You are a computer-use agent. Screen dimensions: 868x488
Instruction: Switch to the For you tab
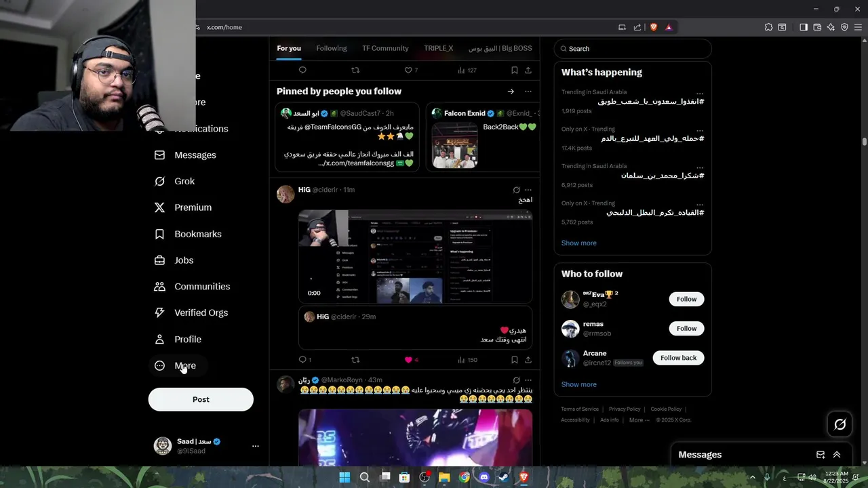click(x=289, y=49)
